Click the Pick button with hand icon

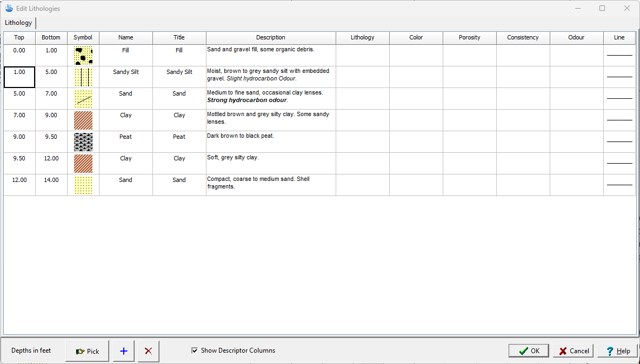[x=88, y=351]
